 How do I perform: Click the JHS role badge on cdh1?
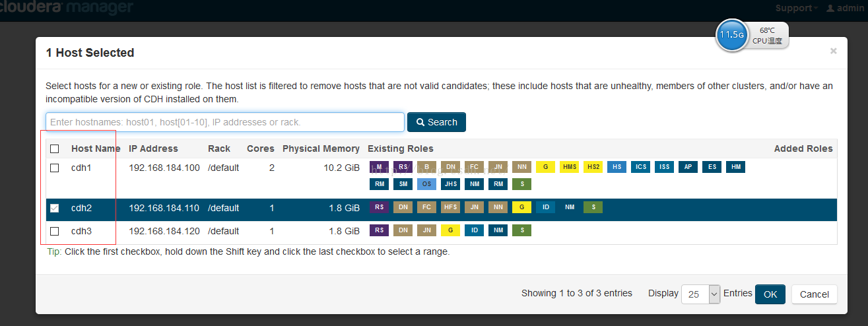[x=450, y=184]
